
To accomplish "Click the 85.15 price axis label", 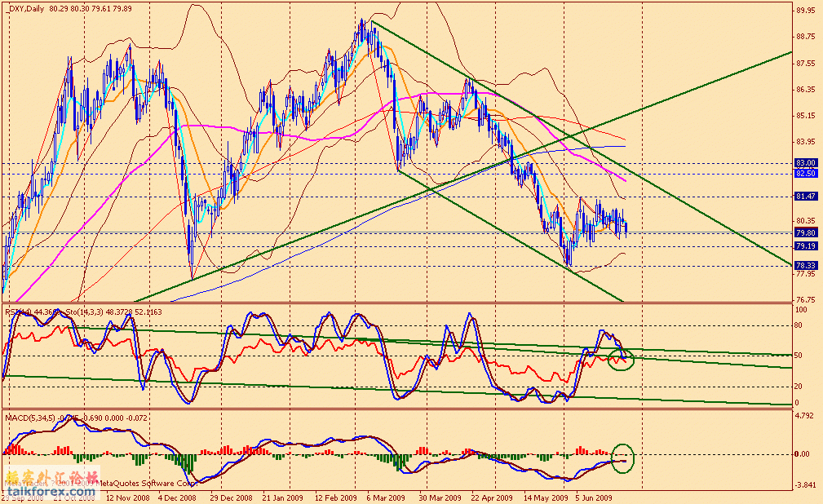I will point(806,116).
